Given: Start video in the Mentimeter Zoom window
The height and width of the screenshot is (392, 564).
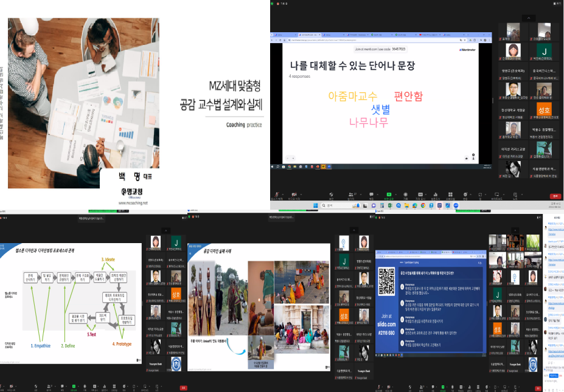Looking at the screenshot, I should tap(294, 194).
